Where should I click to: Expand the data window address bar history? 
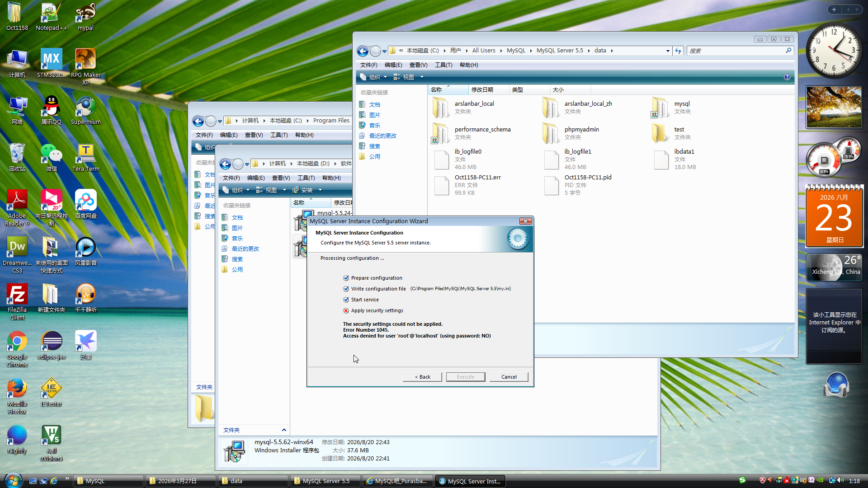(668, 51)
